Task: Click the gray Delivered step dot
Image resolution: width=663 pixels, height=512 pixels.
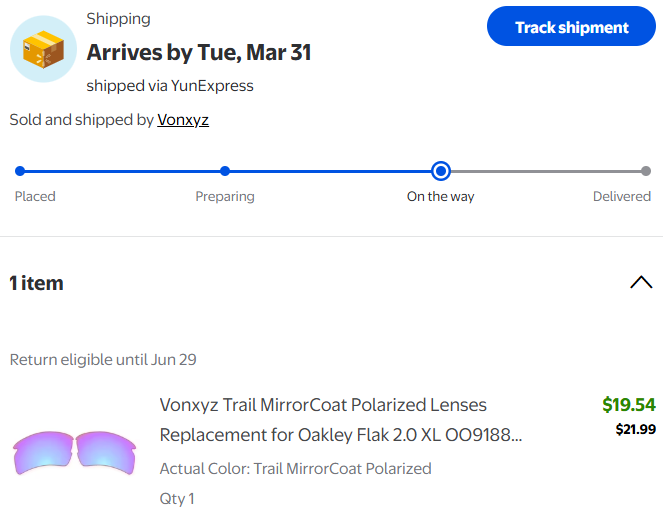Action: pos(646,171)
